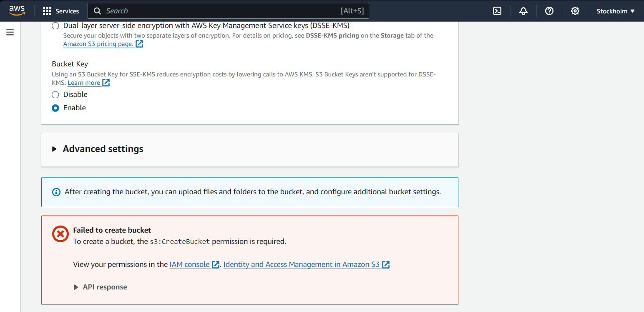Viewport: 644px width, 312px height.
Task: Open the hamburger side navigation menu
Action: [10, 33]
